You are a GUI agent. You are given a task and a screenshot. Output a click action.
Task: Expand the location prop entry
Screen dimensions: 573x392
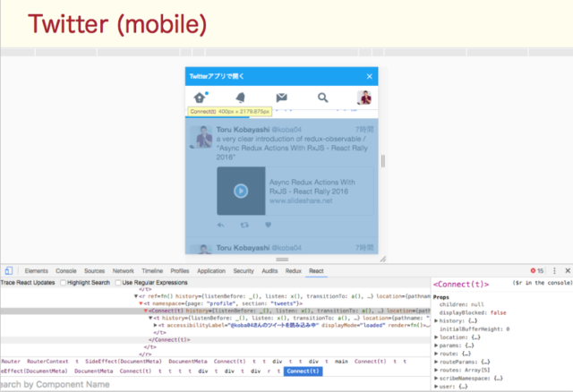(x=436, y=337)
